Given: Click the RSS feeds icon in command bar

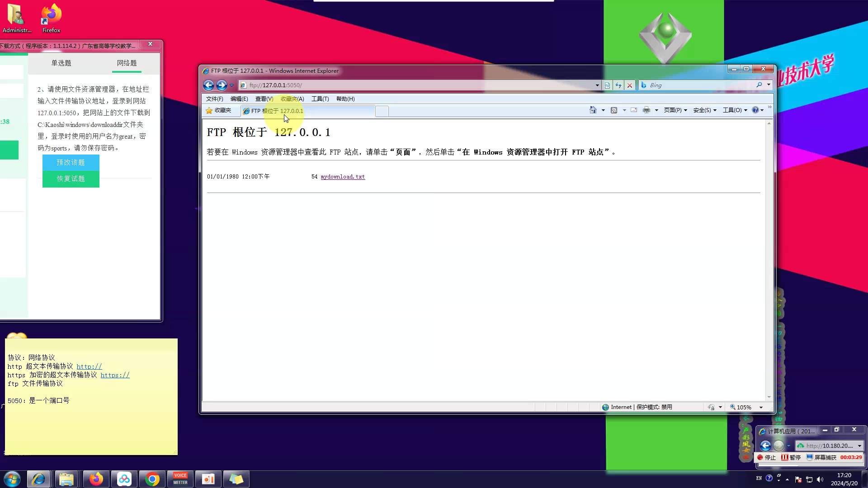Looking at the screenshot, I should coord(613,110).
